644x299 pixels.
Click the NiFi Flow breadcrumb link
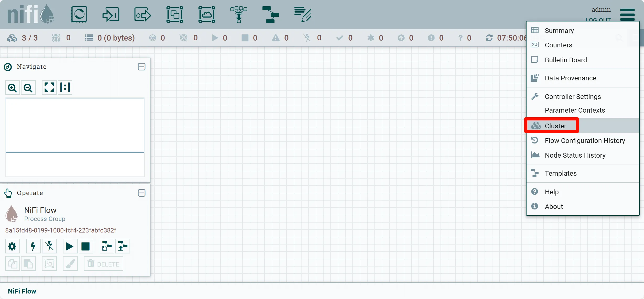tap(22, 291)
